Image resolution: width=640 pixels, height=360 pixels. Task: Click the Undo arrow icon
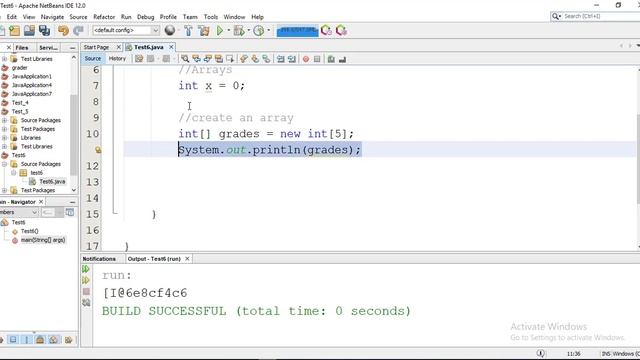tap(63, 31)
